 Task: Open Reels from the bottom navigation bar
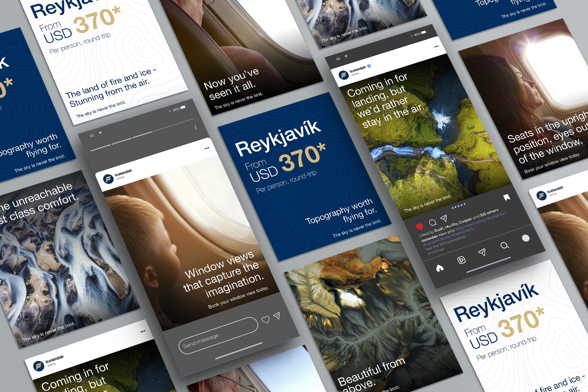coord(461,260)
